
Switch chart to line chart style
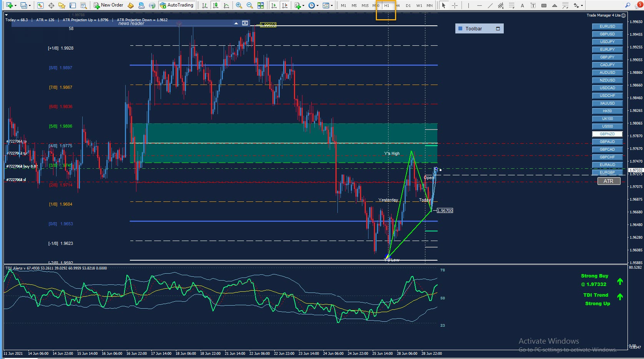tap(226, 5)
